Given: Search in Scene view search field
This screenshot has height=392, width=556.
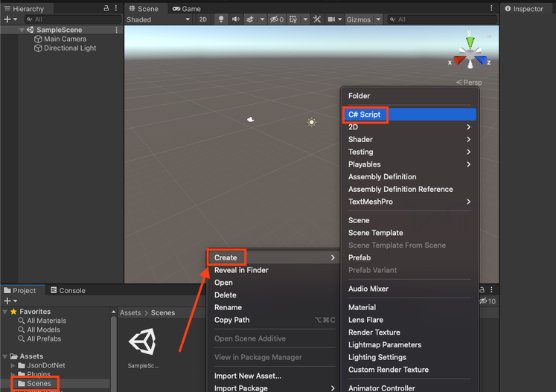Looking at the screenshot, I should [x=441, y=19].
